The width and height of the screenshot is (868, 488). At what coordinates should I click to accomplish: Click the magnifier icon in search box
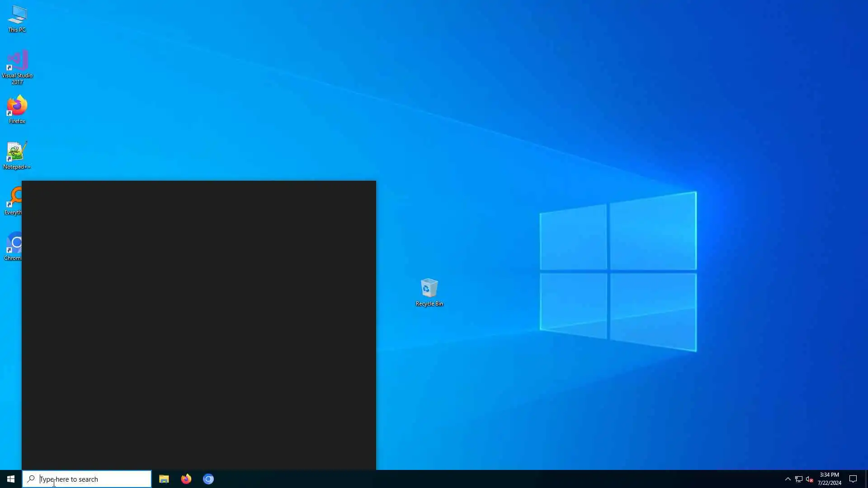[31, 479]
